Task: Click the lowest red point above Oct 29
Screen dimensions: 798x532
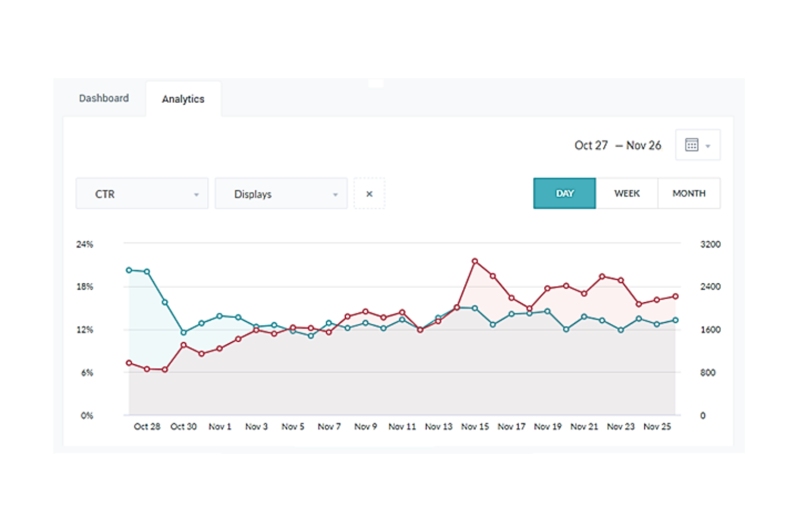Action: point(165,369)
